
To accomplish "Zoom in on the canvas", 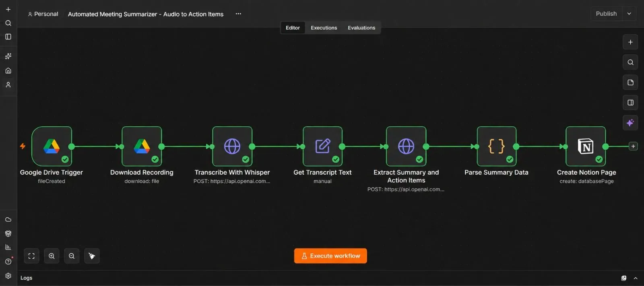I will (52, 256).
